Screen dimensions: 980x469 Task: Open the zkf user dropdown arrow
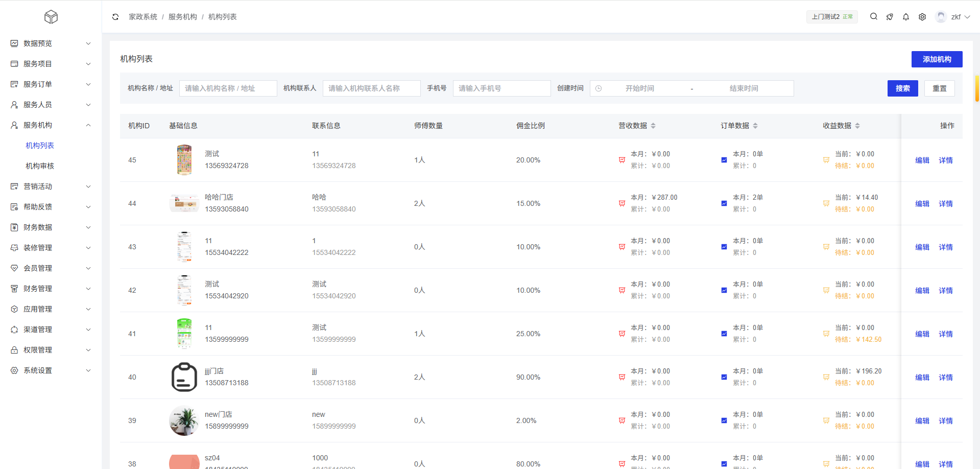[x=967, y=17]
